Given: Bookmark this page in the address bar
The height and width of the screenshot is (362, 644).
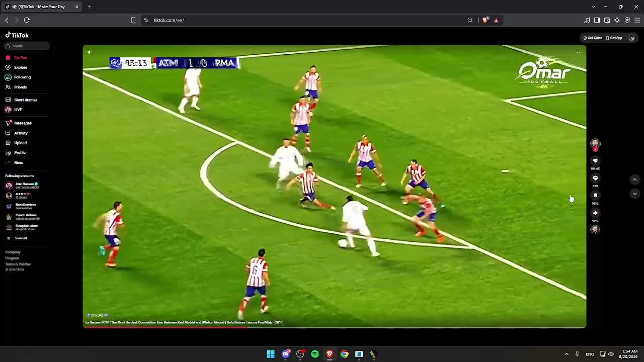Looking at the screenshot, I should tap(133, 20).
